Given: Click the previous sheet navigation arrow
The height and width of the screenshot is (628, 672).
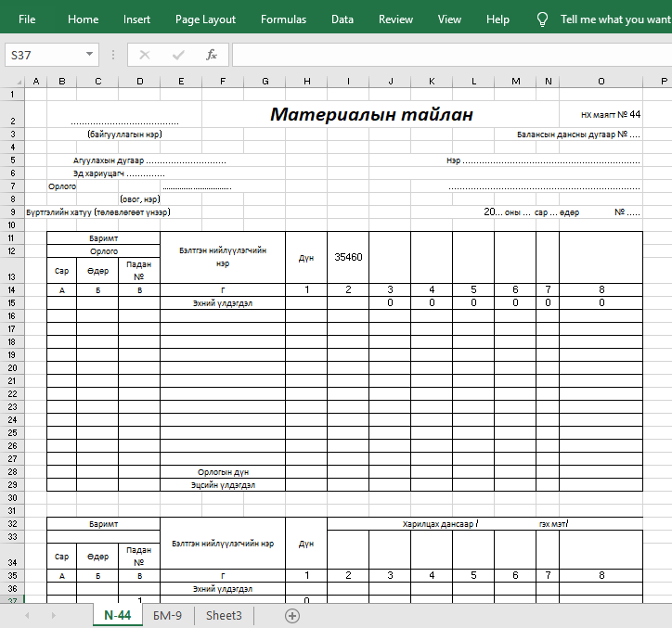Looking at the screenshot, I should [27, 616].
